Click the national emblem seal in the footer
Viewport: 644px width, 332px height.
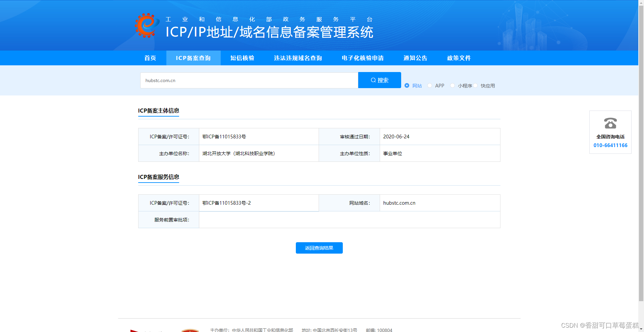click(190, 330)
